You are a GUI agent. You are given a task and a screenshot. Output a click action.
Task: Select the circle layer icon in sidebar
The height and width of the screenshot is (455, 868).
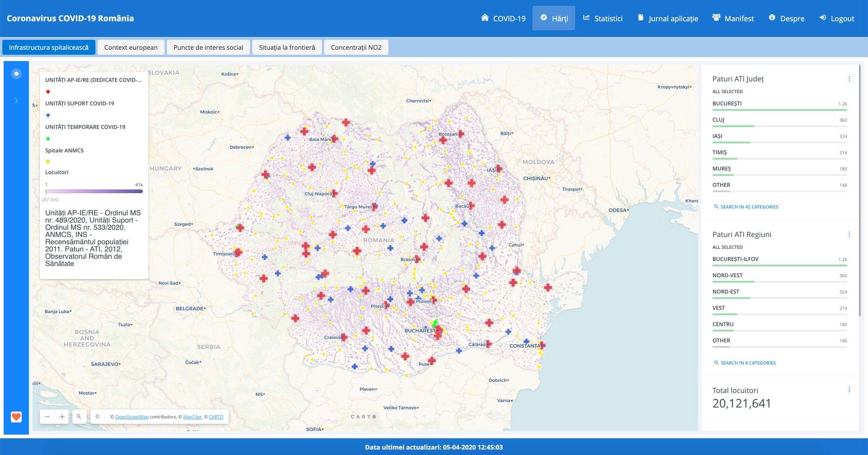click(x=16, y=73)
